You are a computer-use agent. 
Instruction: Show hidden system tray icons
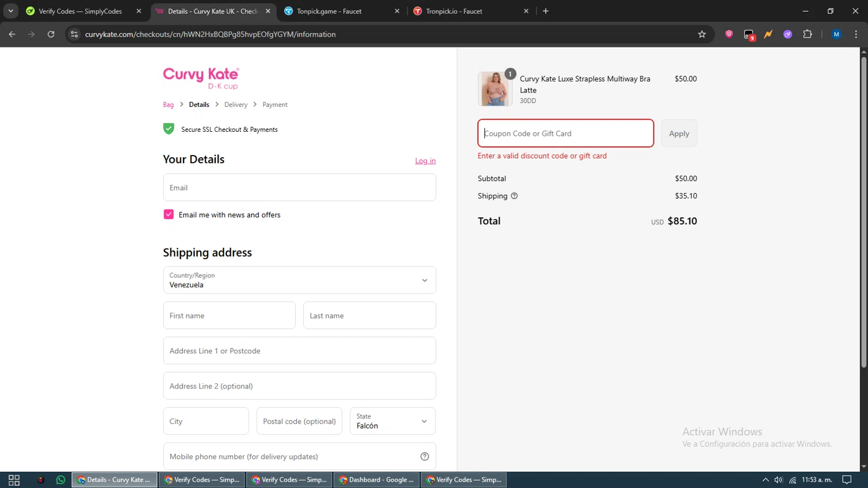coord(766,480)
